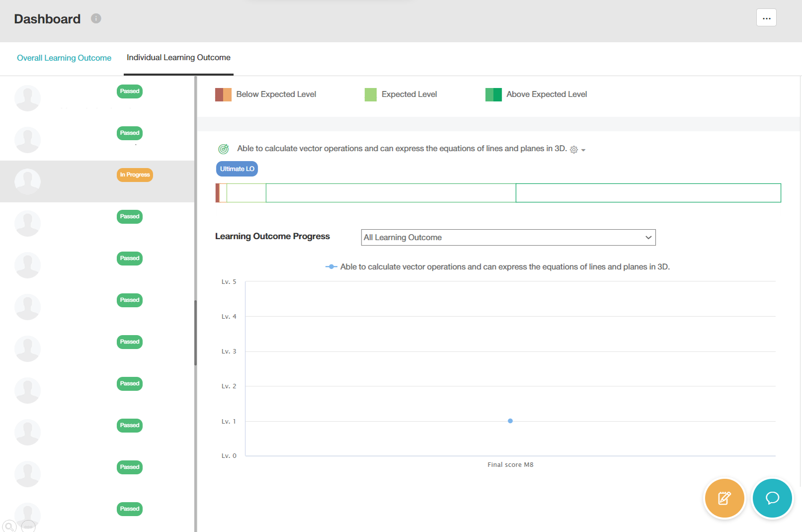Click the target icon beside the learning outcome
802x532 pixels.
[x=224, y=149]
